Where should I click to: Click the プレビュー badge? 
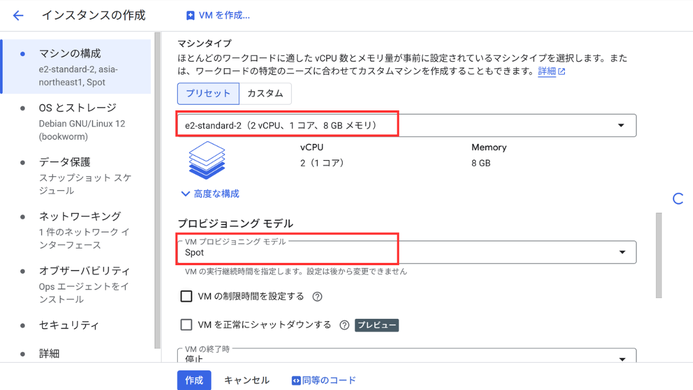tap(377, 325)
